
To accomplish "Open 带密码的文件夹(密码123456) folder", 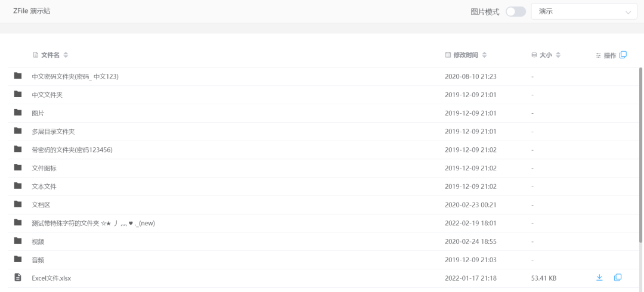I will pyautogui.click(x=72, y=150).
